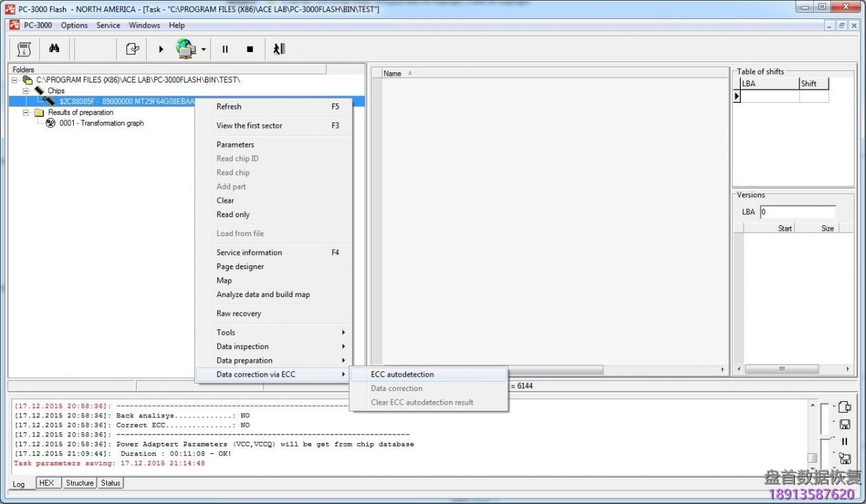Click the floppy disk save log icon
866x504 pixels.
(x=844, y=424)
